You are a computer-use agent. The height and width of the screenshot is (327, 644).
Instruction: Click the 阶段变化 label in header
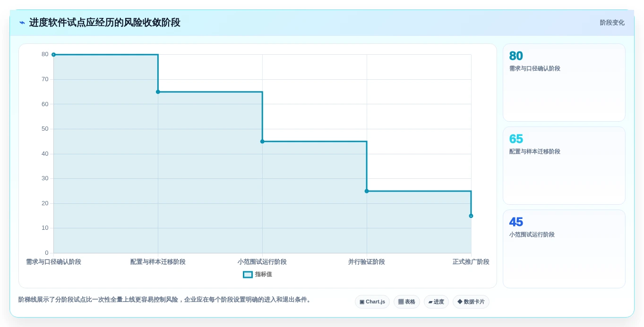click(612, 23)
